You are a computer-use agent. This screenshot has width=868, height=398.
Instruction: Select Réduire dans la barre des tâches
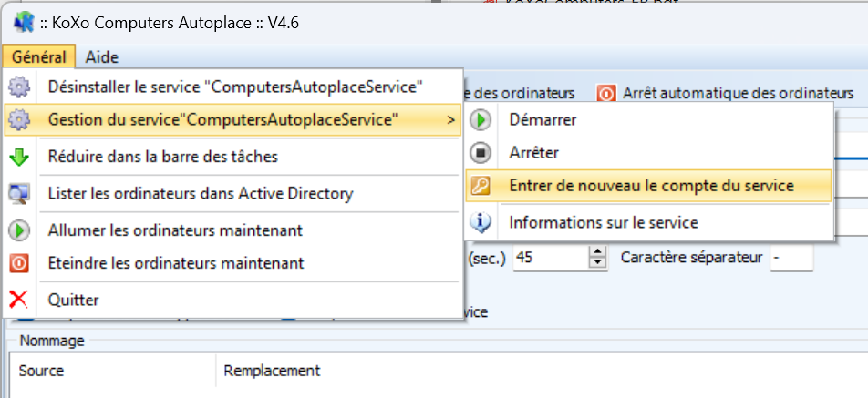(232, 157)
